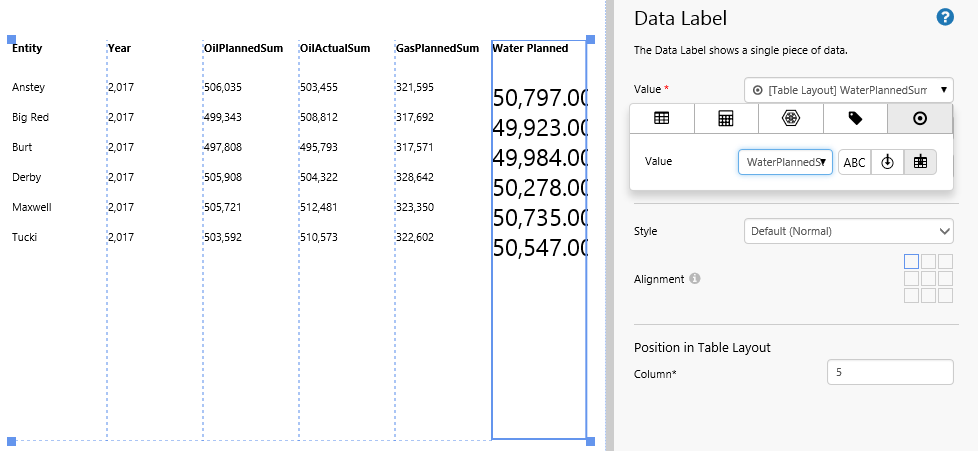Screen dimensions: 978x451
Task: Switch to the table data source tab
Action: 661,118
